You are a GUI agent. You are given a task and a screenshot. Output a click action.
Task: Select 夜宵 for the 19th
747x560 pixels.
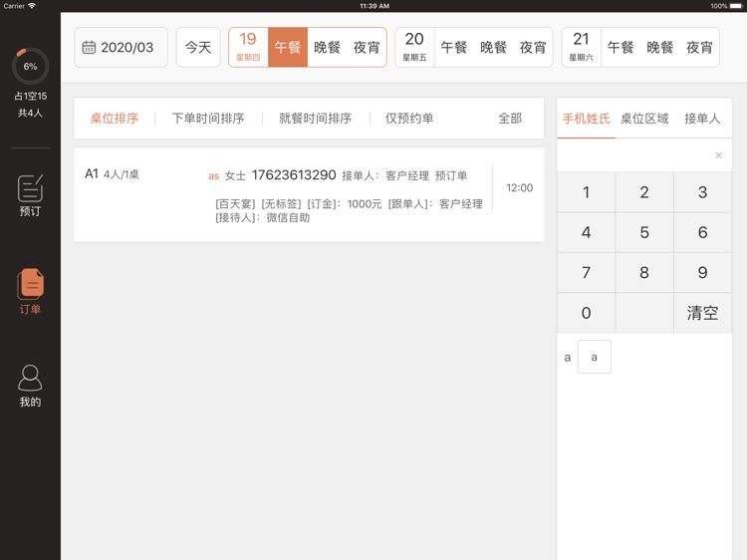(367, 47)
